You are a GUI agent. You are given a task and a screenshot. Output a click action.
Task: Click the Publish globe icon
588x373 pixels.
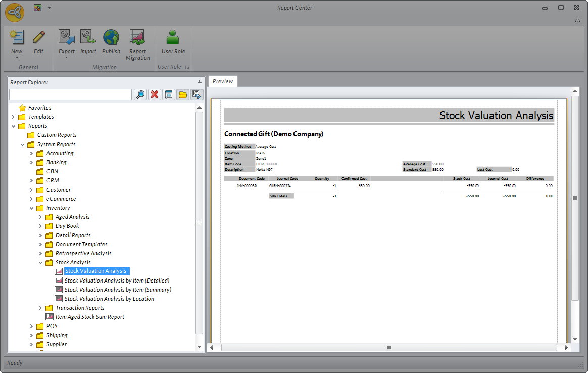111,39
